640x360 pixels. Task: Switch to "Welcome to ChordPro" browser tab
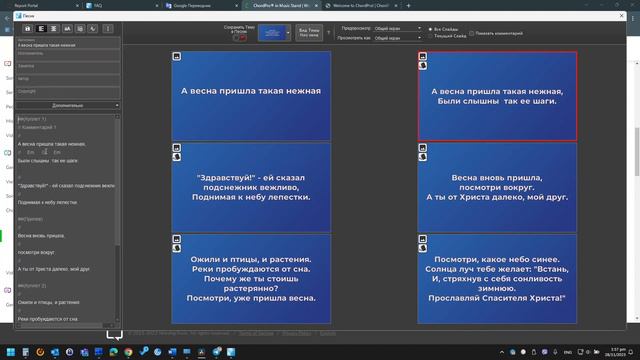pos(360,6)
